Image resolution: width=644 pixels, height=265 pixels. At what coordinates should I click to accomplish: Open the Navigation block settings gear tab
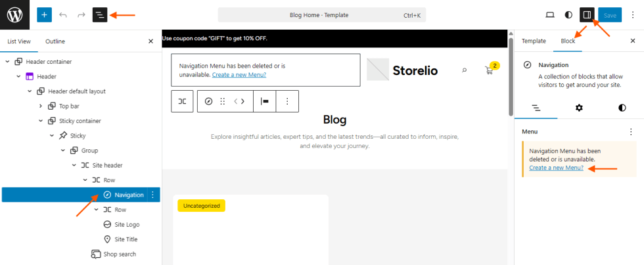[x=579, y=107]
